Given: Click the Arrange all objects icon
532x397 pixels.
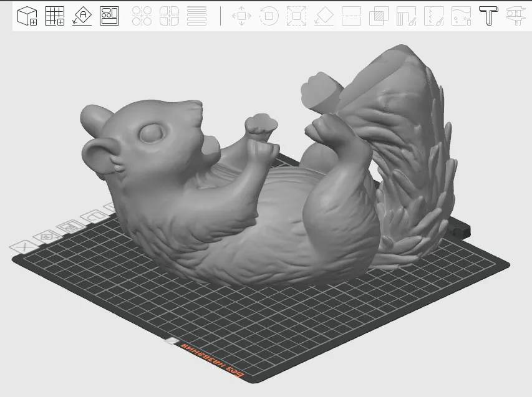Looking at the screenshot, I should point(110,16).
